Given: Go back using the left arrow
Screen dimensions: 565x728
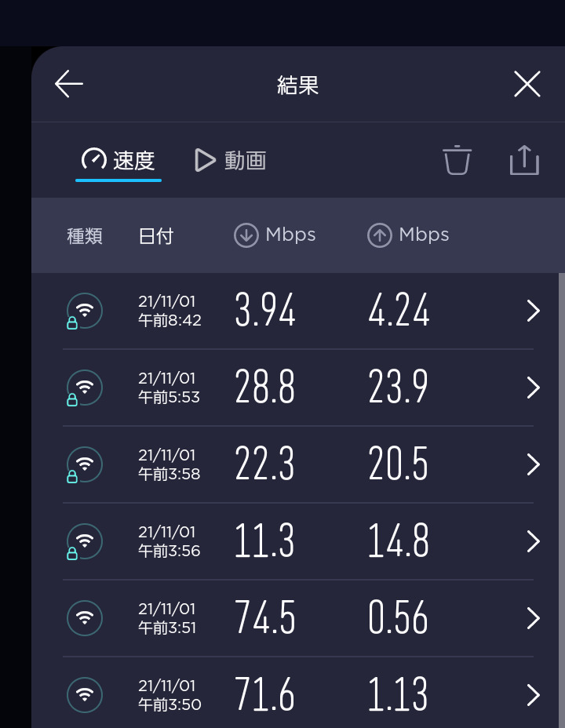Looking at the screenshot, I should 69,84.
